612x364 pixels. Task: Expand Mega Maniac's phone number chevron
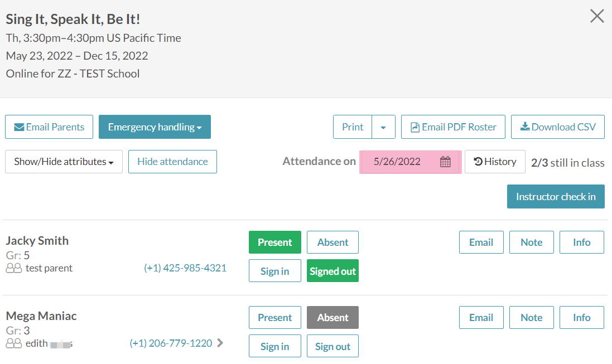[220, 343]
